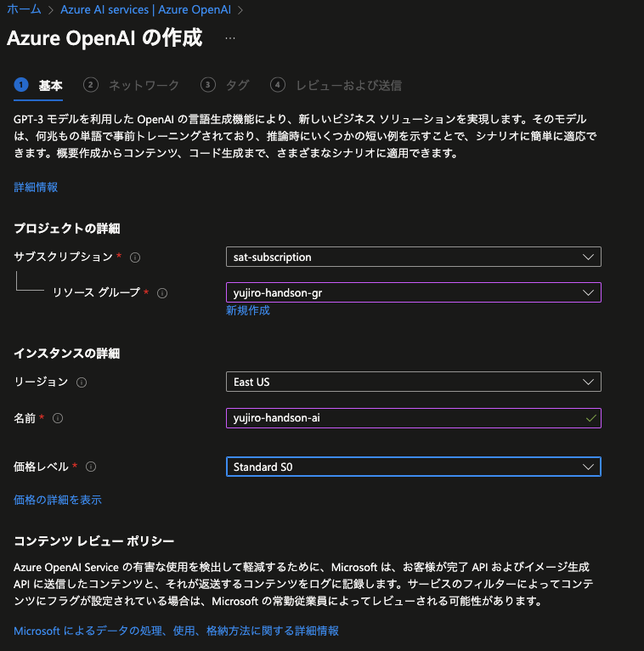Screen dimensions: 644x651
Task: Open Azure AI services | Azure OpenAI breadcrumb
Action: [x=145, y=9]
